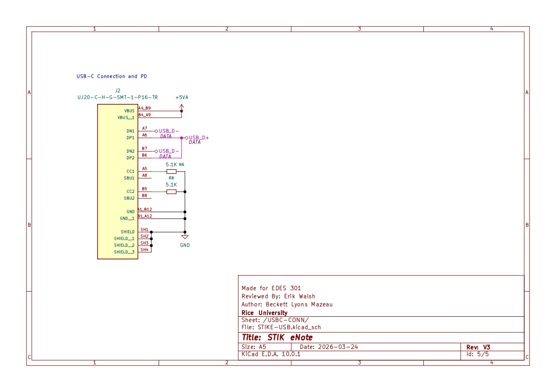Viewport: 556px width, 392px height.
Task: Select pin number B6
Action: tap(144, 155)
